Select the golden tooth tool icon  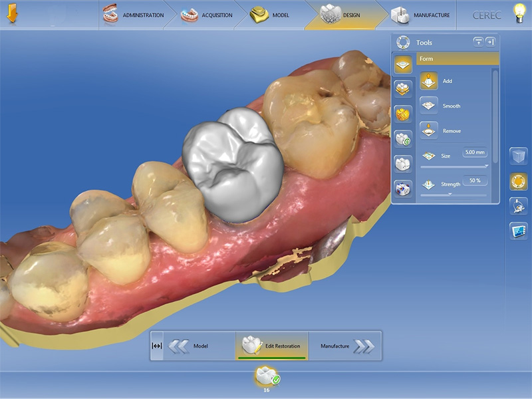click(403, 114)
